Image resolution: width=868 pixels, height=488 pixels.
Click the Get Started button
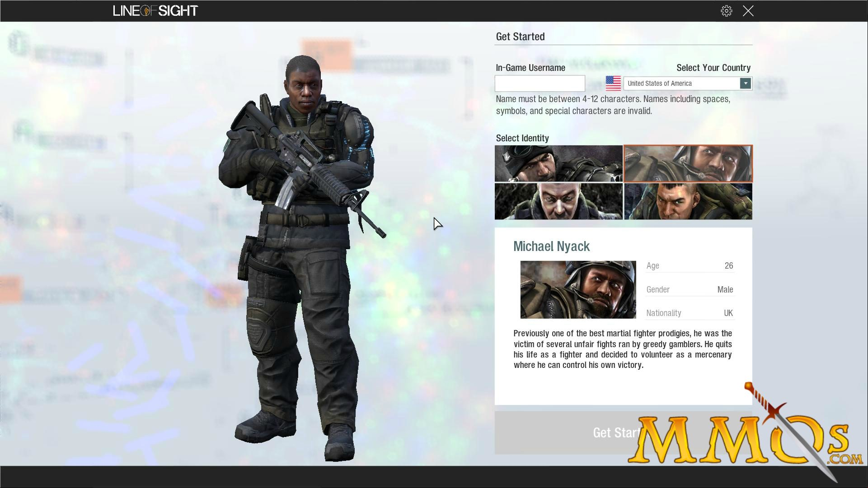[x=623, y=432]
